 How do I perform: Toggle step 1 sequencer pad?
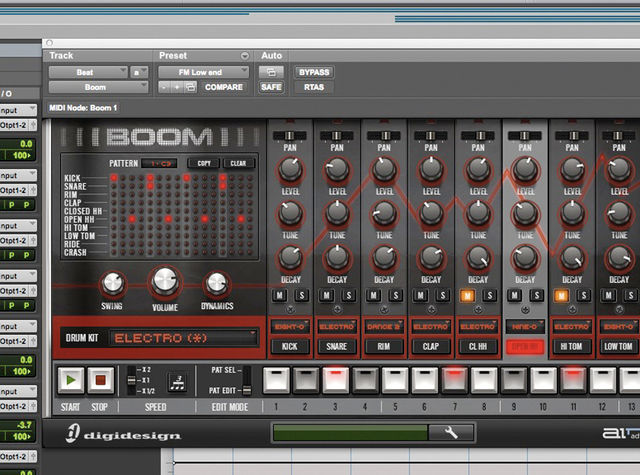tap(276, 380)
